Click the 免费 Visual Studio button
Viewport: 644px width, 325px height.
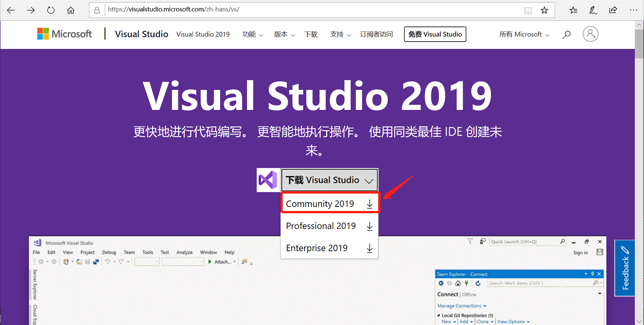coord(435,34)
